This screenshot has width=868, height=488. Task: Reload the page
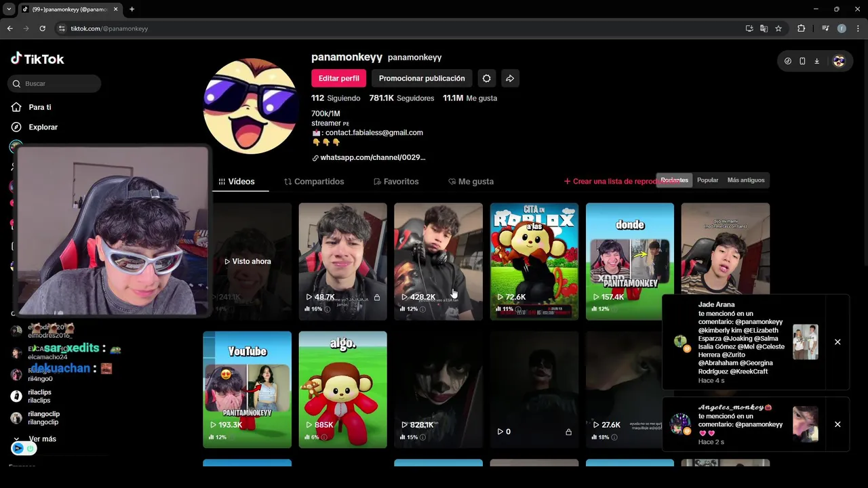(x=42, y=28)
